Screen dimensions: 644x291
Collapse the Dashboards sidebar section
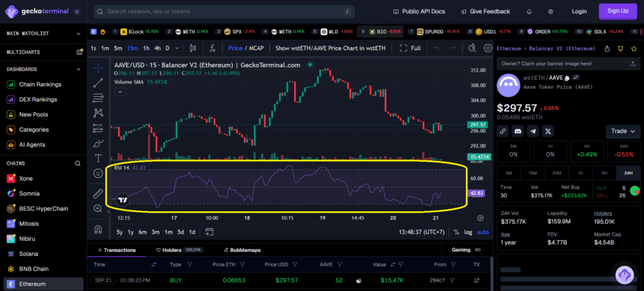coord(78,69)
